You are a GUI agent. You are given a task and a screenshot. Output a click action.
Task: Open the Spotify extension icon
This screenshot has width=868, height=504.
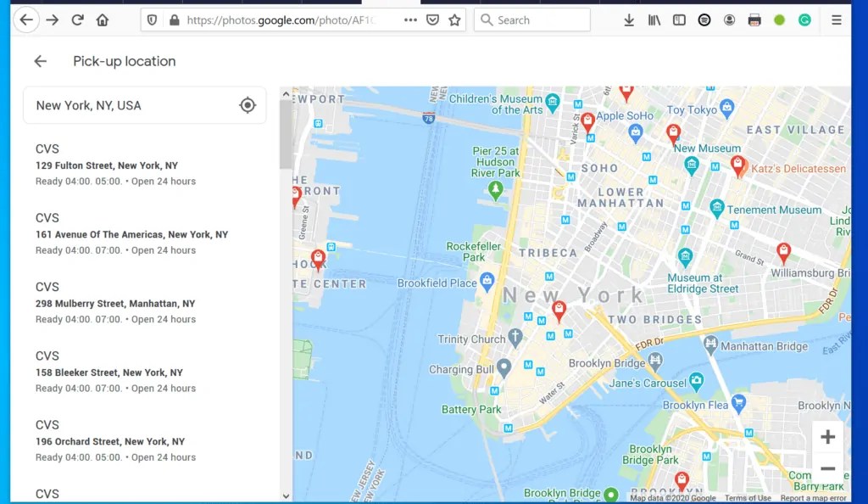click(704, 20)
